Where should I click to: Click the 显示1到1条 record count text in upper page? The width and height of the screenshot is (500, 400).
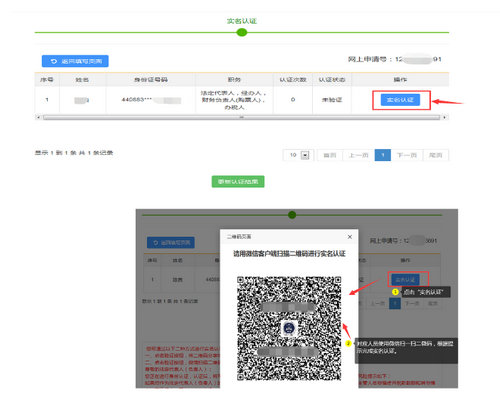coord(74,153)
